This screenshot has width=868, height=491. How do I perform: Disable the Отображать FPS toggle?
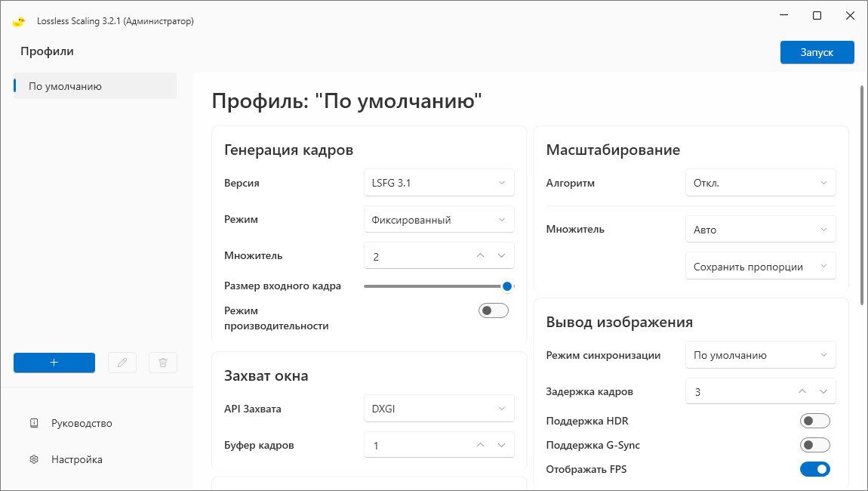[814, 469]
